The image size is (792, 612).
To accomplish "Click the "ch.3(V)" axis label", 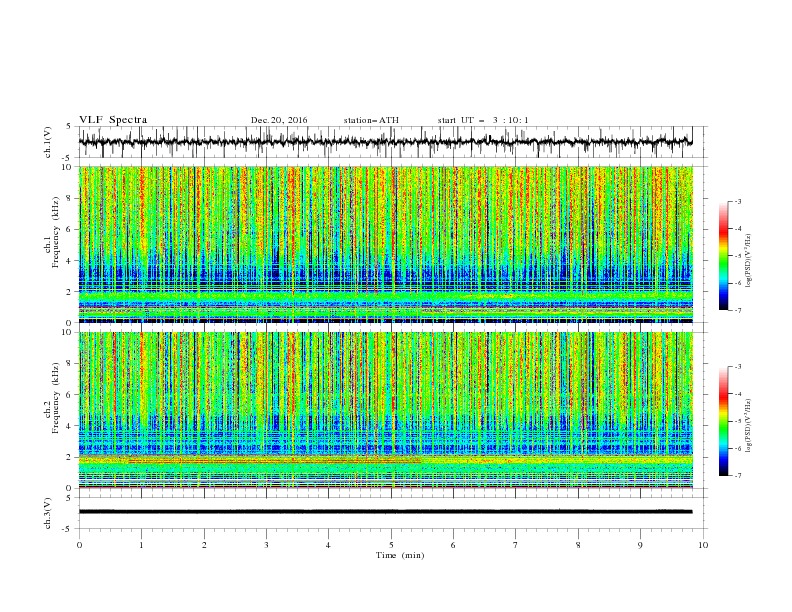I will click(x=48, y=513).
